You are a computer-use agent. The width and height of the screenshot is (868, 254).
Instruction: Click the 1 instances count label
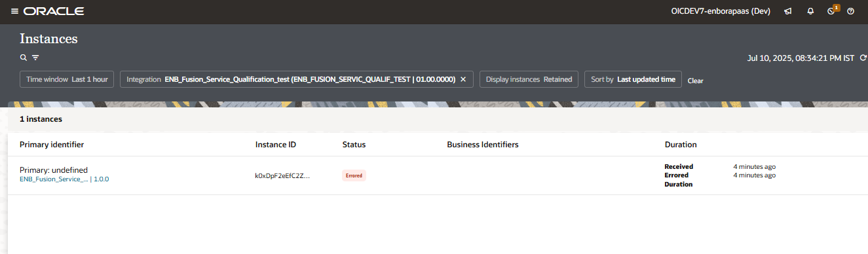[41, 119]
